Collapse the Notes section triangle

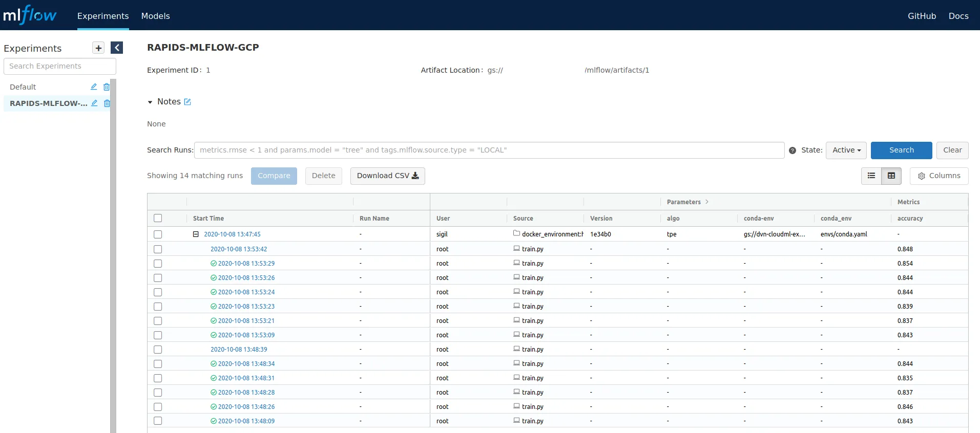click(x=150, y=102)
